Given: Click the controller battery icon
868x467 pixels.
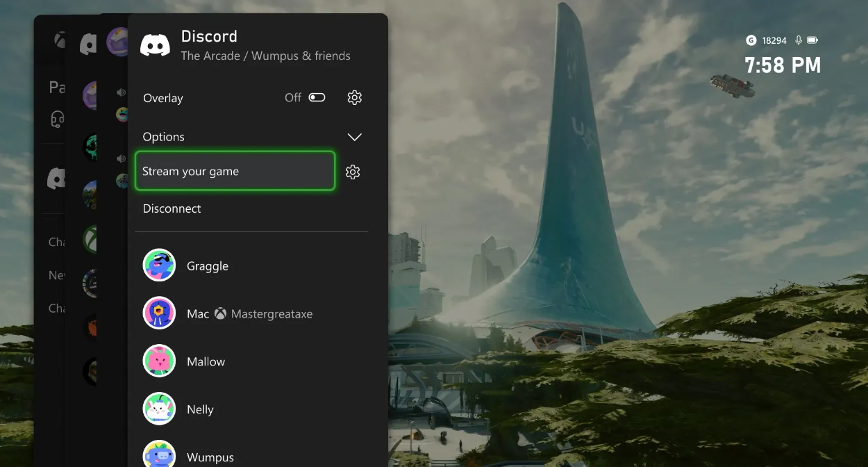Looking at the screenshot, I should coord(813,40).
